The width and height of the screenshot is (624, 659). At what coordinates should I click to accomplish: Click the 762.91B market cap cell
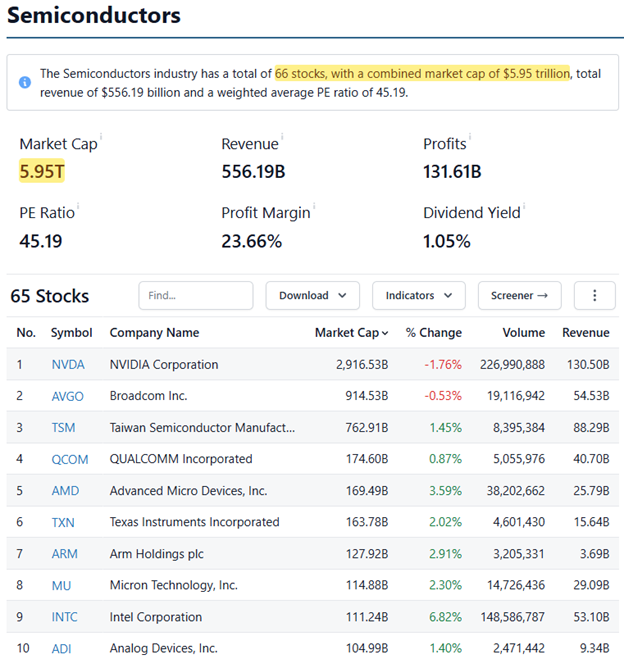click(x=367, y=427)
